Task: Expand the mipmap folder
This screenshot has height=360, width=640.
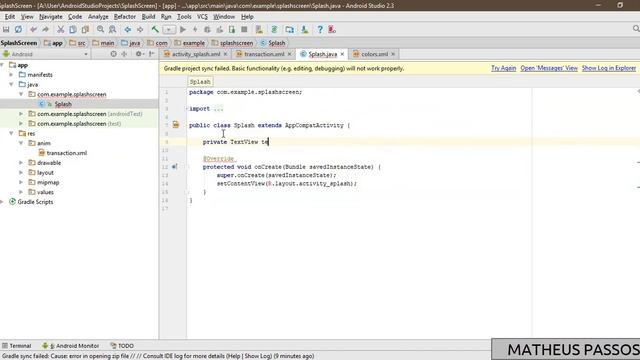Action: pyautogui.click(x=21, y=182)
